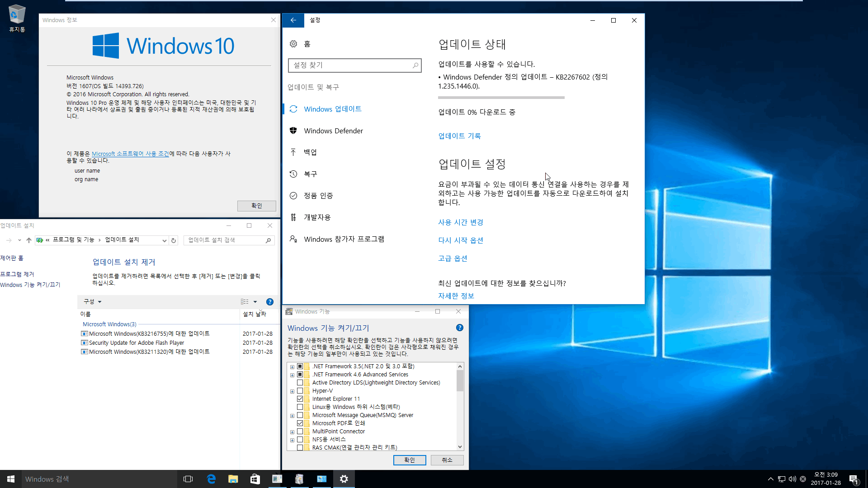This screenshot has height=488, width=868.
Task: Toggle .NET Framework 4.6 Advanced Services checkbox
Action: coord(300,375)
